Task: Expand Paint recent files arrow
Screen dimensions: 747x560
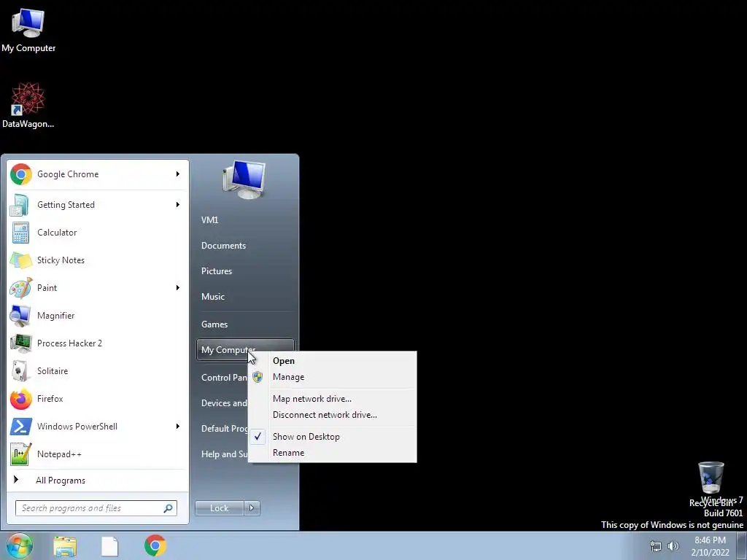Action: point(178,287)
